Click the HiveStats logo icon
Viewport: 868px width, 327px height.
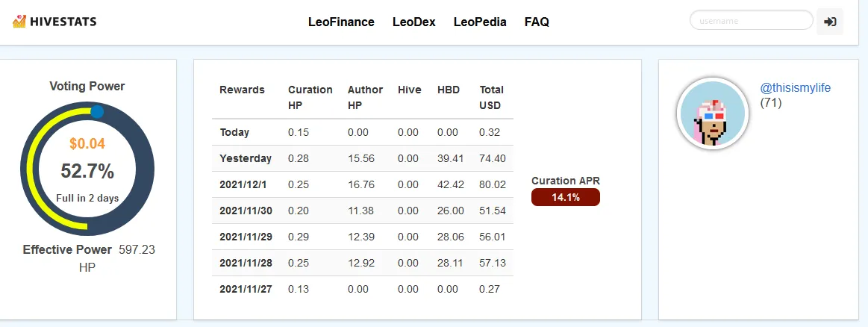coord(19,22)
